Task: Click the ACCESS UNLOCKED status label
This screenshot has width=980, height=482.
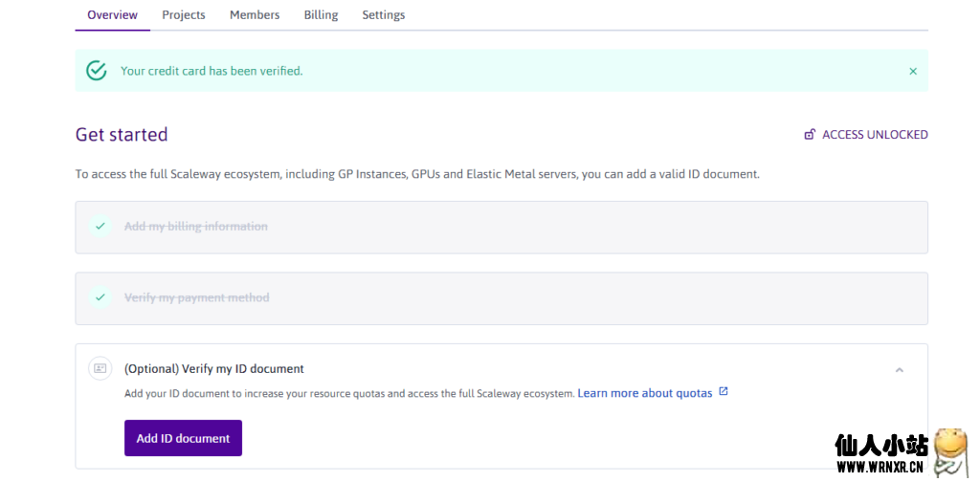Action: [x=875, y=135]
